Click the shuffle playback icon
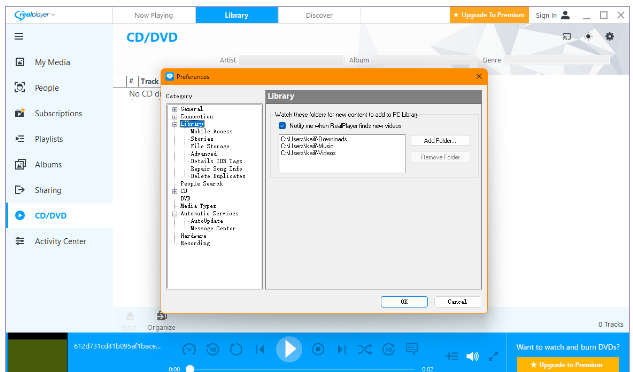 click(x=365, y=349)
